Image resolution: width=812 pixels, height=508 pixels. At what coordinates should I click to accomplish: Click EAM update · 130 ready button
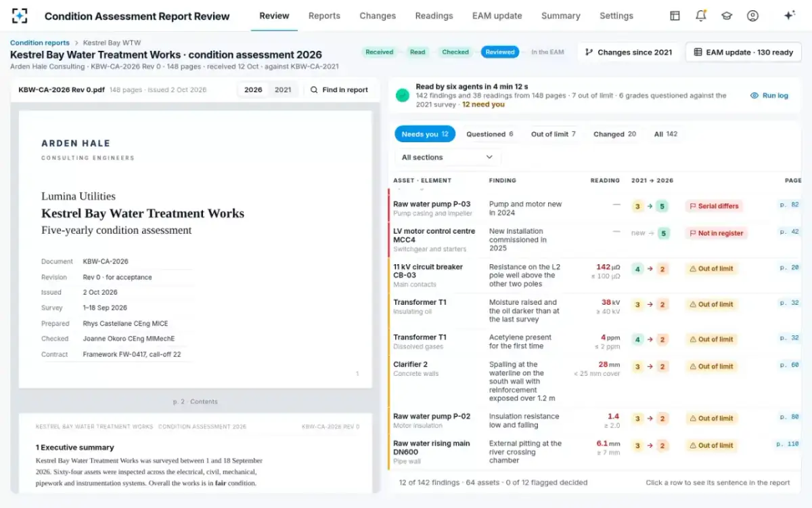[x=744, y=52]
